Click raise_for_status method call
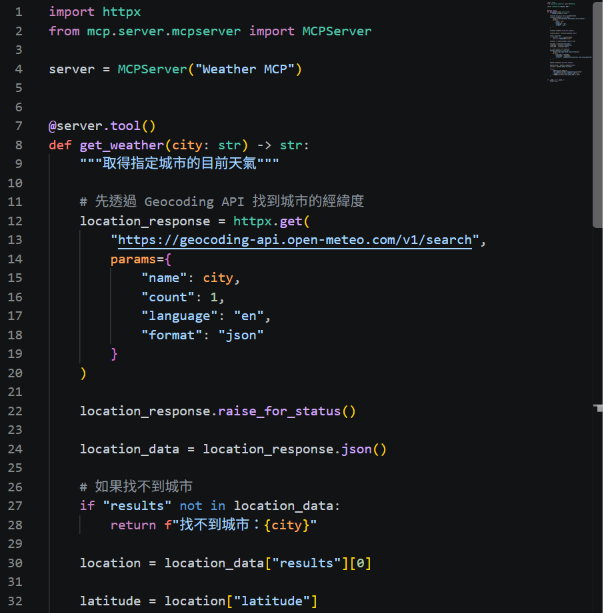Screen dimensions: 603x613 coord(287,411)
